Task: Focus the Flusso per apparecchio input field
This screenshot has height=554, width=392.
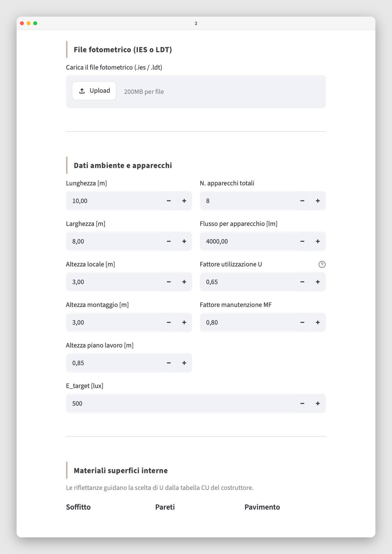Action: (x=247, y=241)
